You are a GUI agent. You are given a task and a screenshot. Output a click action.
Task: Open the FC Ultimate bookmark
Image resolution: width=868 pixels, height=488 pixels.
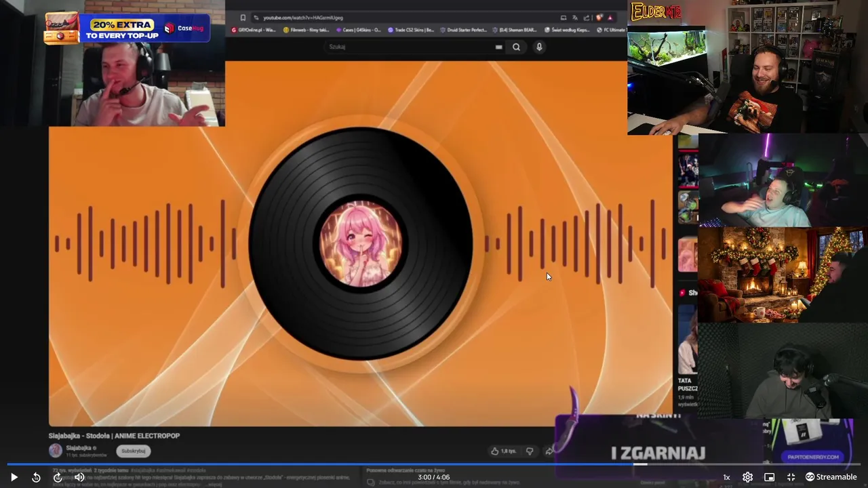click(611, 30)
